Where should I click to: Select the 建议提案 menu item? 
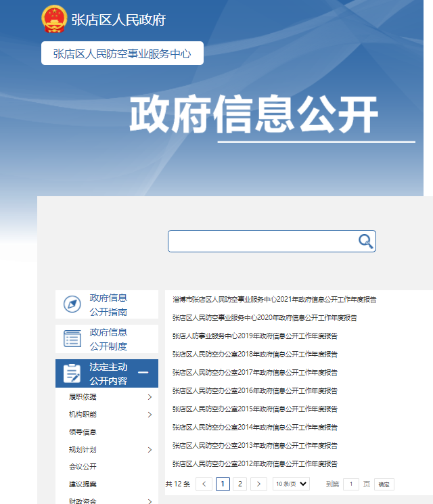pyautogui.click(x=83, y=484)
